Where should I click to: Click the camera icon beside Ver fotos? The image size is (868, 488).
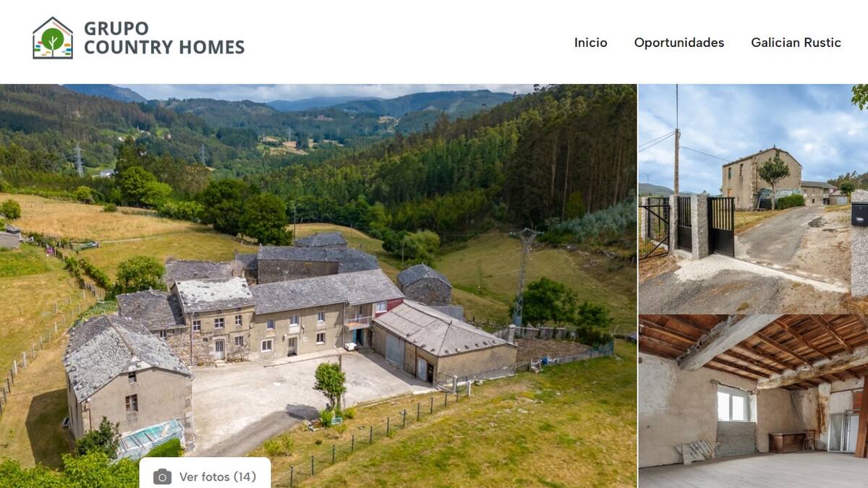pyautogui.click(x=163, y=477)
